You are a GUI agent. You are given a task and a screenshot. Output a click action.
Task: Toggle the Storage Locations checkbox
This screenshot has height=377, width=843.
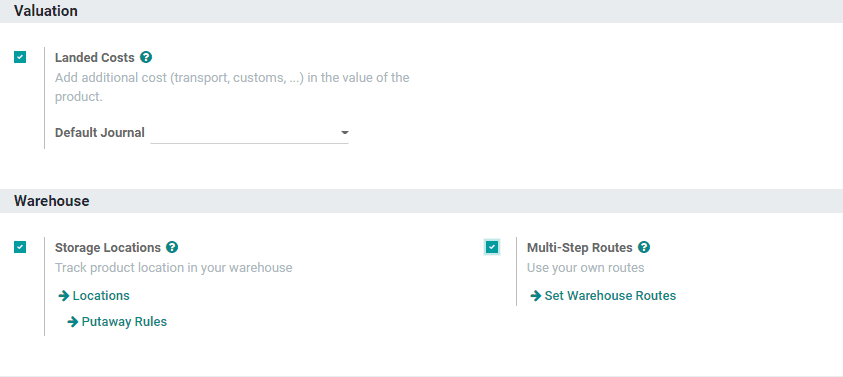[20, 247]
